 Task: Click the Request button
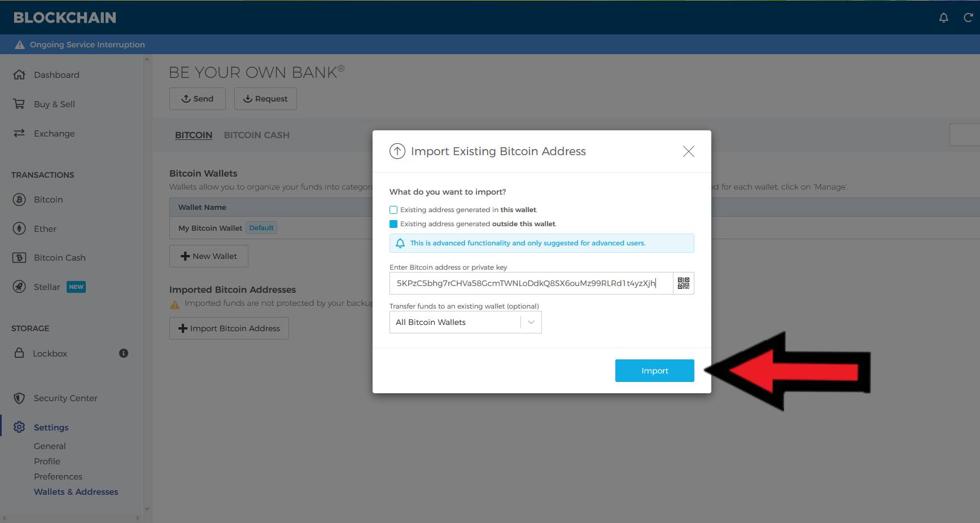tap(265, 99)
